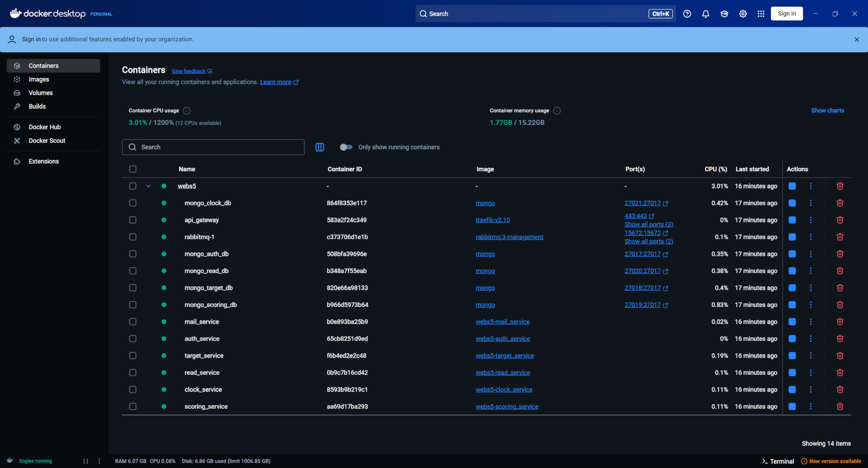Open the notifications bell
This screenshot has height=468, width=868.
click(706, 14)
